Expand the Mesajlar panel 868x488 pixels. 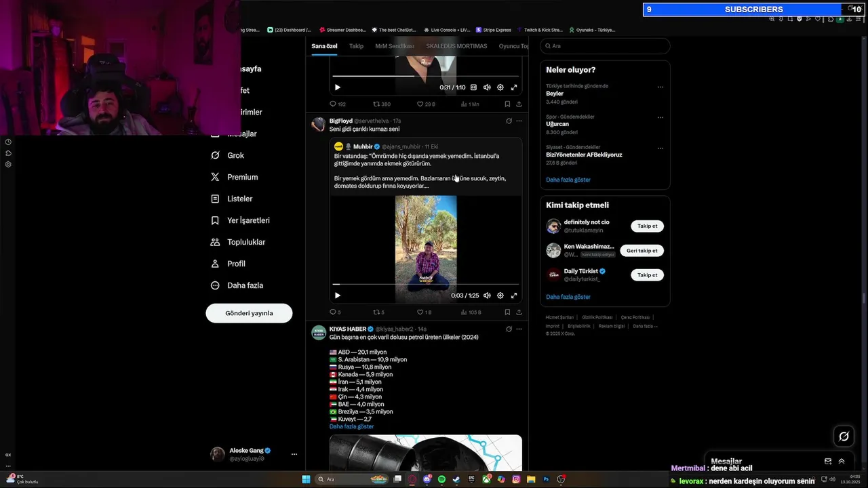tap(842, 461)
